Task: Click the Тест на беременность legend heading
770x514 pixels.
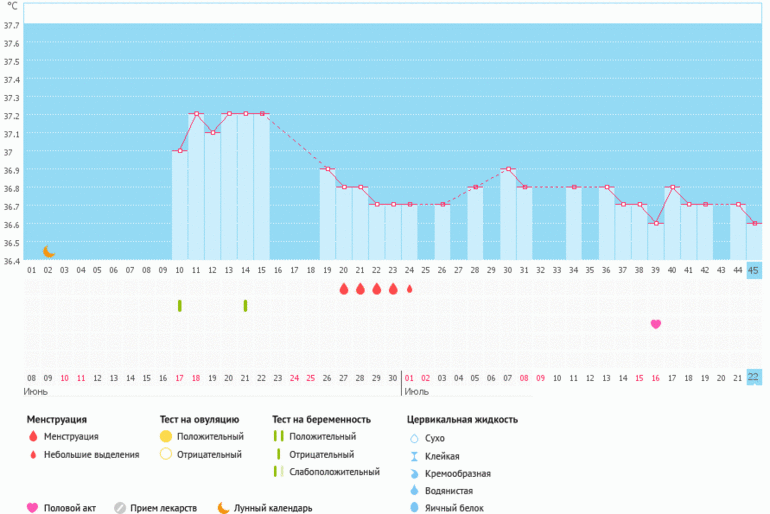Action: [321, 419]
